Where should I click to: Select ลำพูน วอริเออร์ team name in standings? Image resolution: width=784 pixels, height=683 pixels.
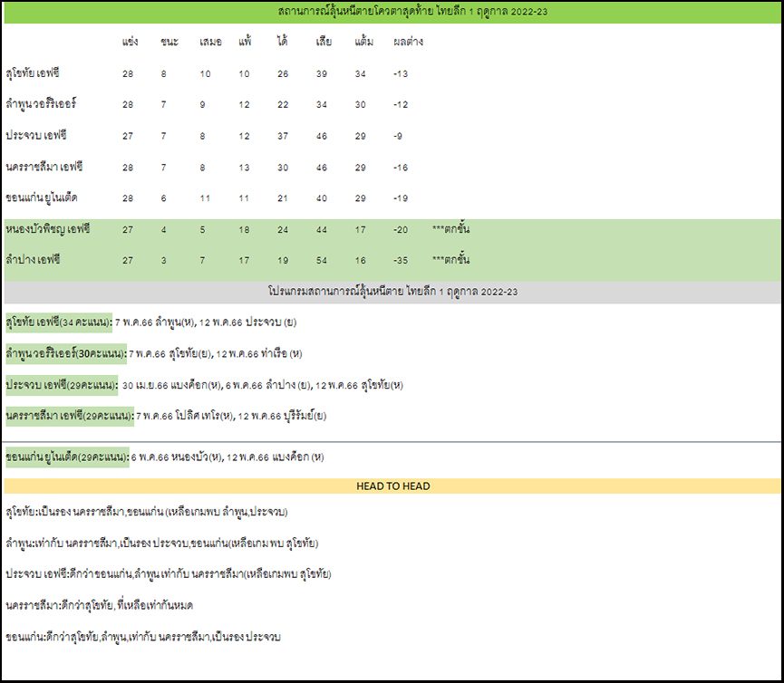point(42,104)
